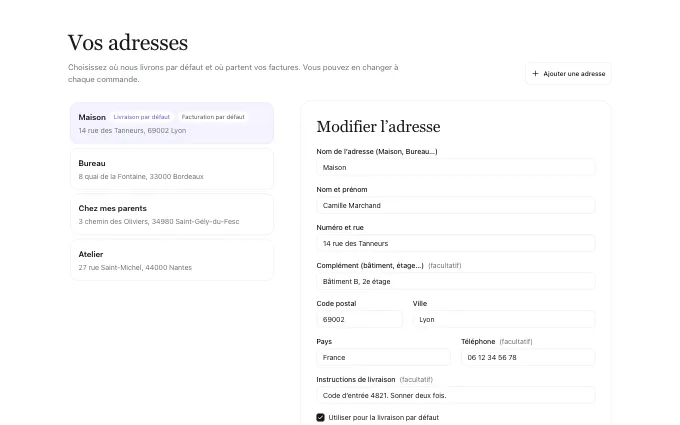Image resolution: width=680 pixels, height=425 pixels.
Task: Focus the Nom de l'adresse field
Action: [456, 167]
